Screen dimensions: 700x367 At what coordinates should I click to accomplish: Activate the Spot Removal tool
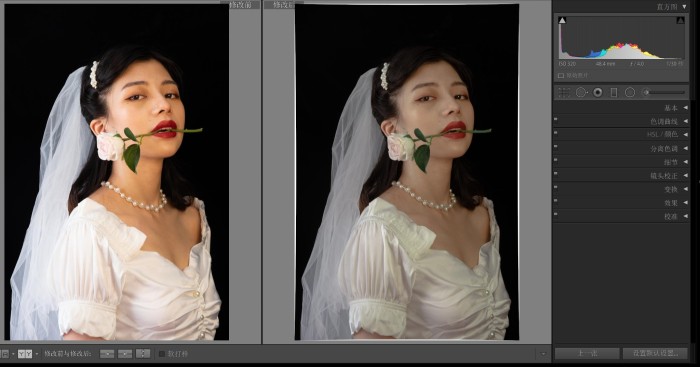581,92
